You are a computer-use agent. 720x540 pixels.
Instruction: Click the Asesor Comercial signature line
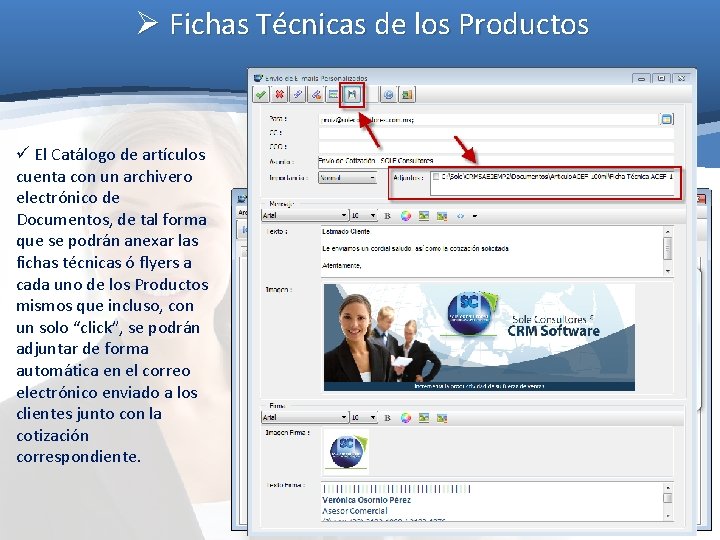coord(354,511)
